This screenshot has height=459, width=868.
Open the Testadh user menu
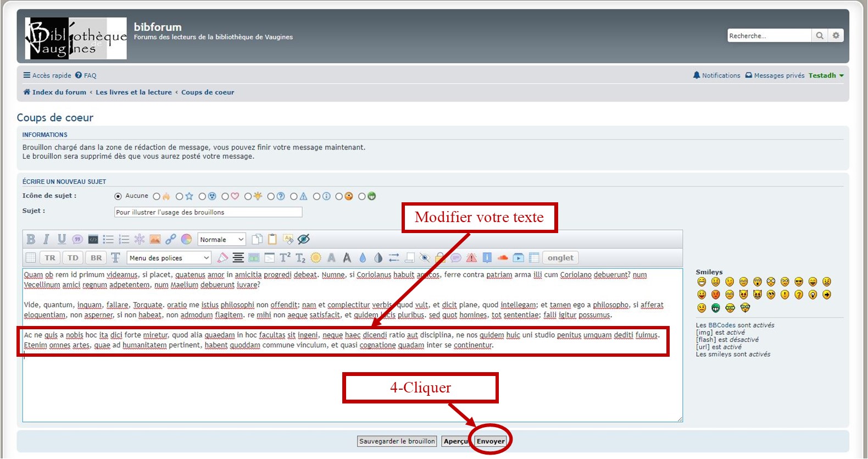pos(825,75)
